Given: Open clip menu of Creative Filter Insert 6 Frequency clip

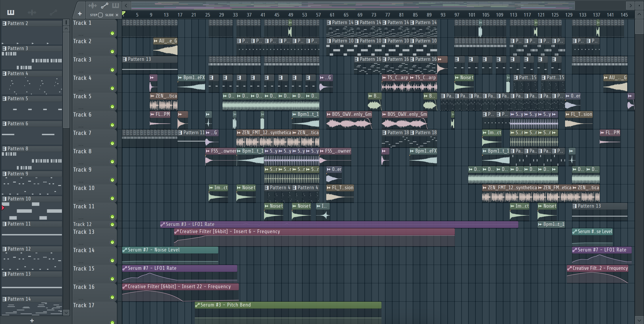Looking at the screenshot, I should (177, 232).
